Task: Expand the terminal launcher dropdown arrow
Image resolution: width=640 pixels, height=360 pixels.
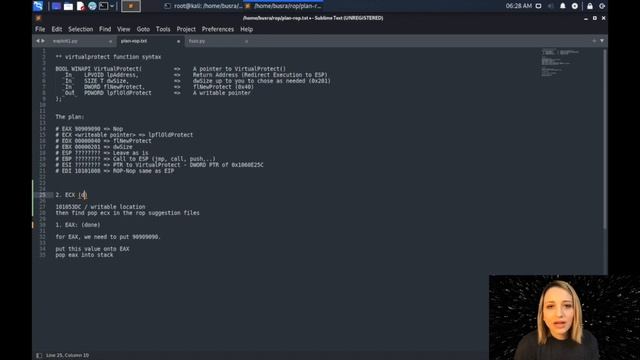Action: (x=112, y=6)
